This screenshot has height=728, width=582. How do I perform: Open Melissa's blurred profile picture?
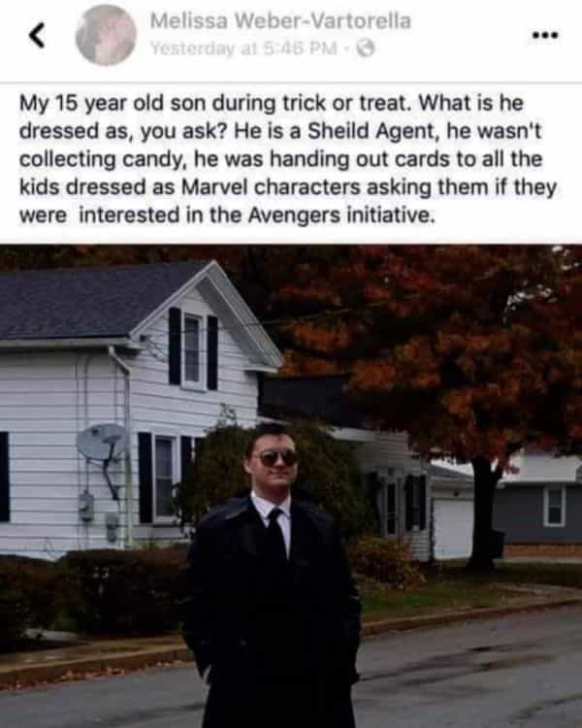pyautogui.click(x=107, y=35)
